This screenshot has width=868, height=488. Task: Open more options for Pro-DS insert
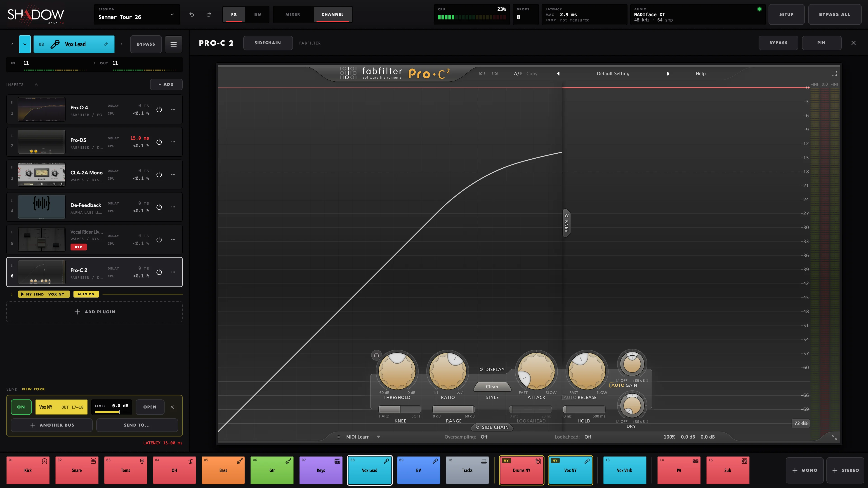pos(173,142)
